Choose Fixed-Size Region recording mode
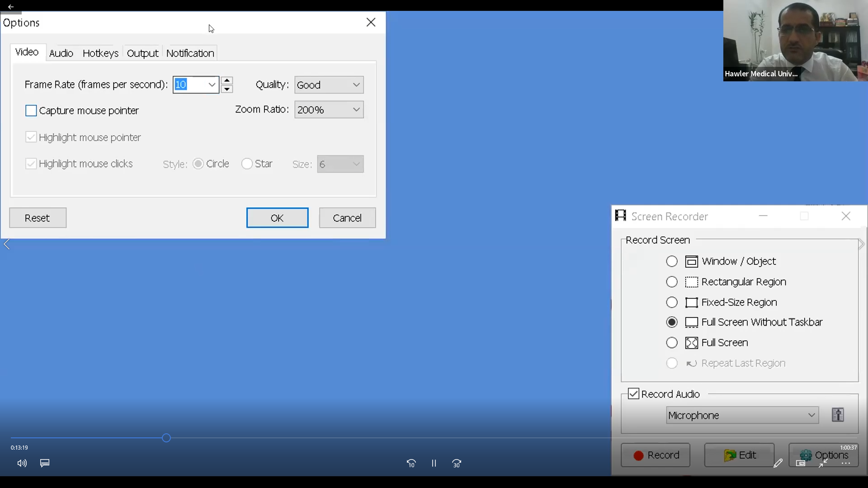Image resolution: width=868 pixels, height=488 pixels. 672,302
